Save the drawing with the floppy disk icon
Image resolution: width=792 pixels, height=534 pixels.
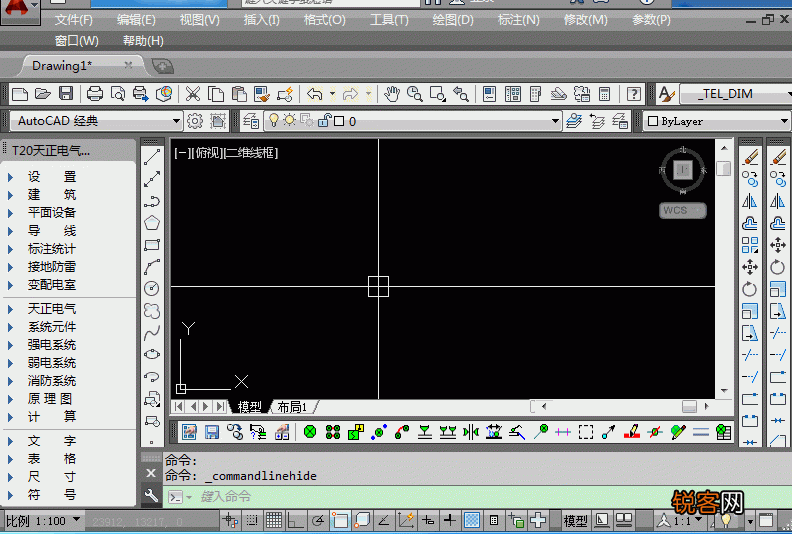[66, 94]
